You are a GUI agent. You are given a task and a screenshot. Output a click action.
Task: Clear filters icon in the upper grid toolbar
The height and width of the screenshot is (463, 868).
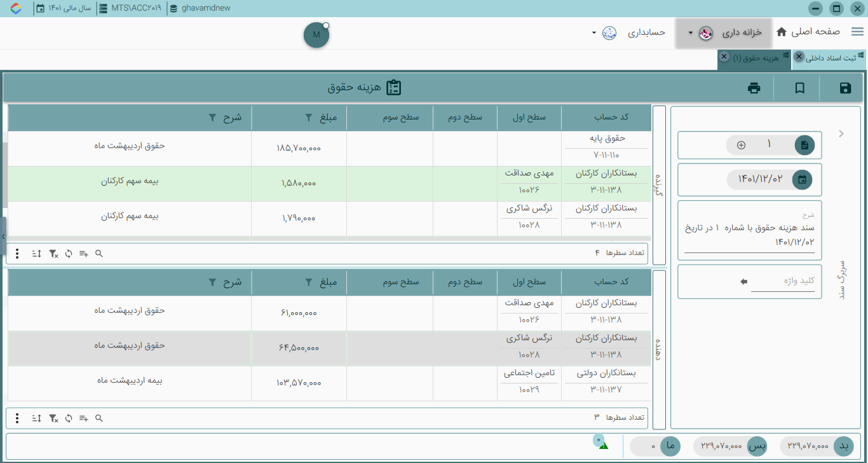pyautogui.click(x=54, y=254)
